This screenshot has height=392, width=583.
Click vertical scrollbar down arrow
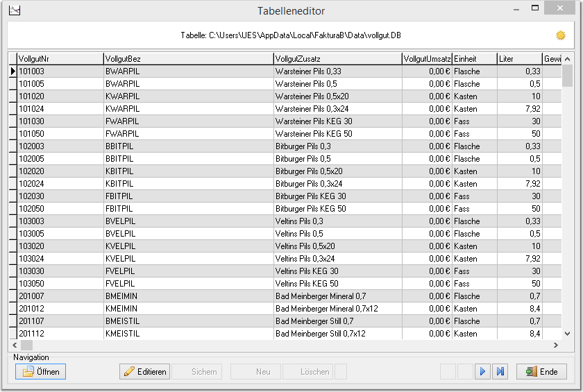[x=568, y=334]
